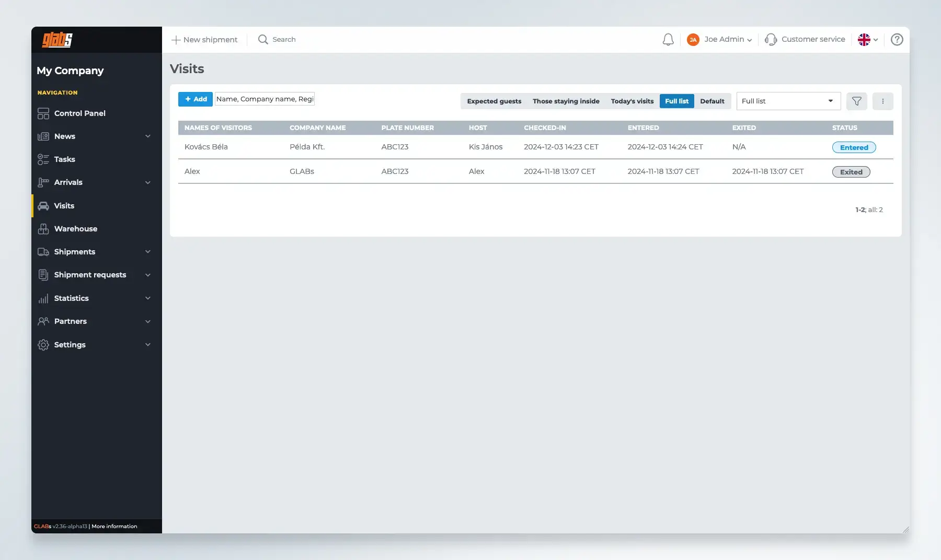
Task: Toggle Those staying inside filter
Action: tap(566, 101)
